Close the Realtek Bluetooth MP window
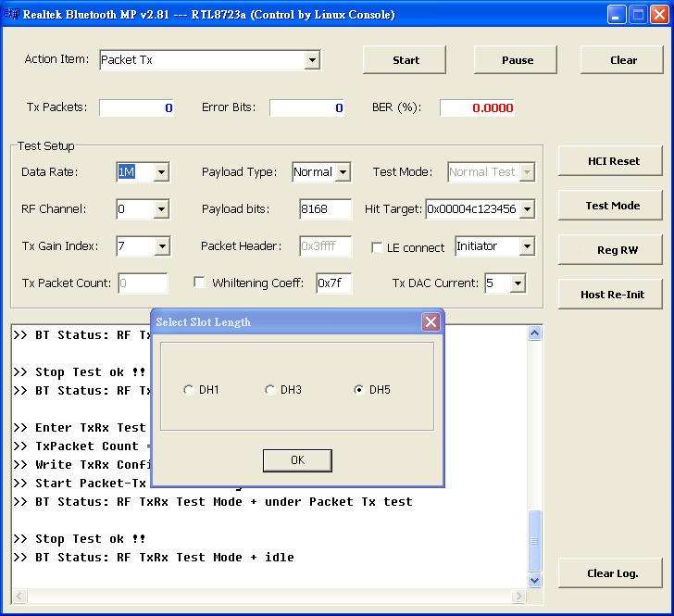 coord(659,15)
